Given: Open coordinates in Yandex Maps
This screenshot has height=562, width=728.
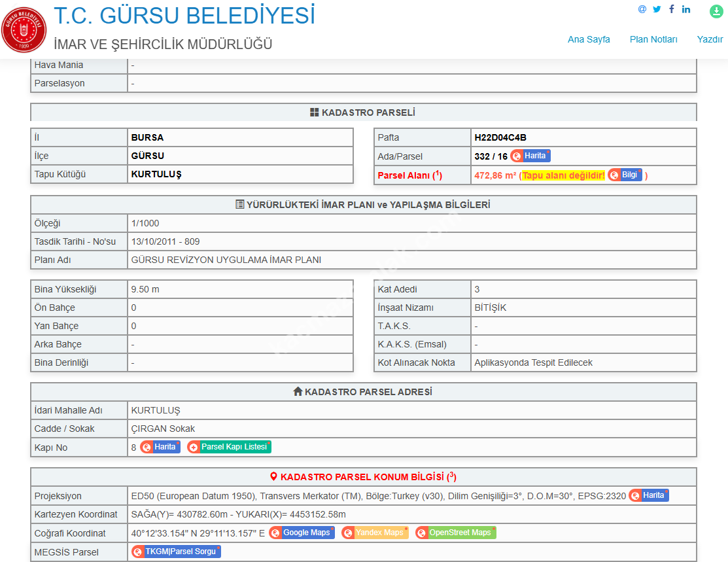Looking at the screenshot, I should (x=375, y=533).
